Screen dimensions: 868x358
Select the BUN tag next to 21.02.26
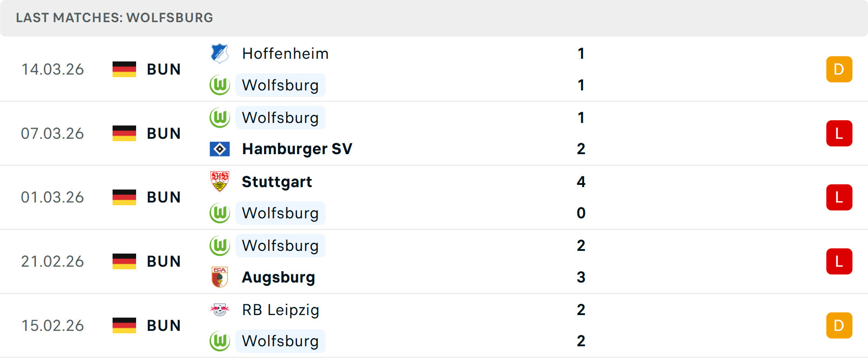164,261
